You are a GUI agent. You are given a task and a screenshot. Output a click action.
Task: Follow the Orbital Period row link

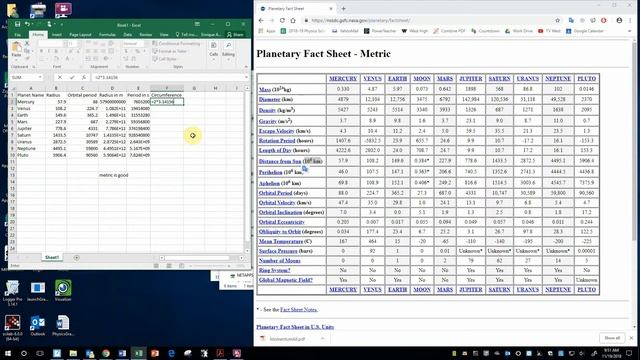click(x=276, y=193)
